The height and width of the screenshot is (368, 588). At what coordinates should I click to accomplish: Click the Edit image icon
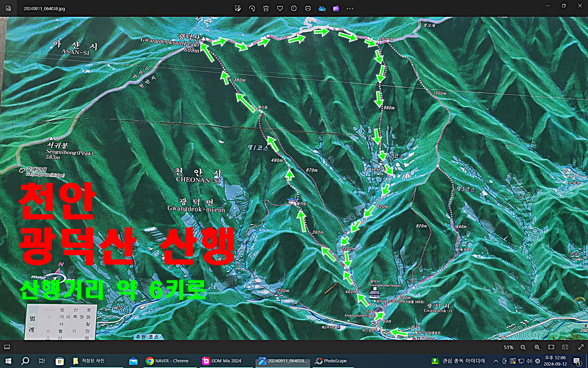[238, 8]
